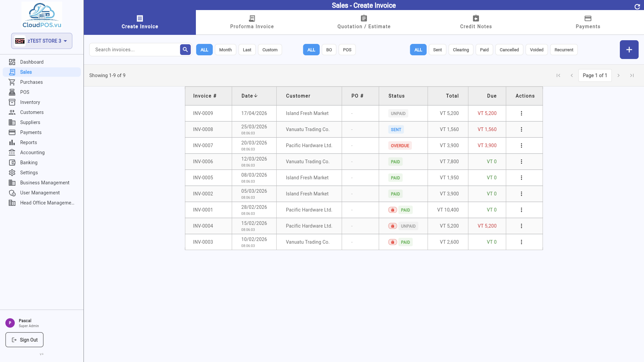Open the Credit Notes tab
644x362 pixels.
point(476,22)
